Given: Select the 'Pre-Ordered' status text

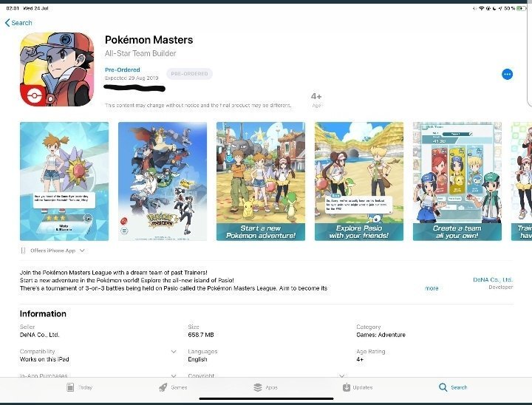Looking at the screenshot, I should pyautogui.click(x=122, y=69).
